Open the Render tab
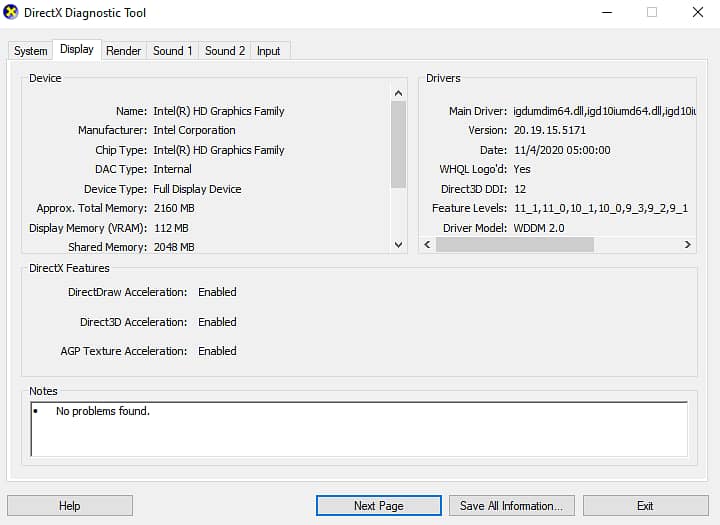This screenshot has height=525, width=720. coord(123,51)
